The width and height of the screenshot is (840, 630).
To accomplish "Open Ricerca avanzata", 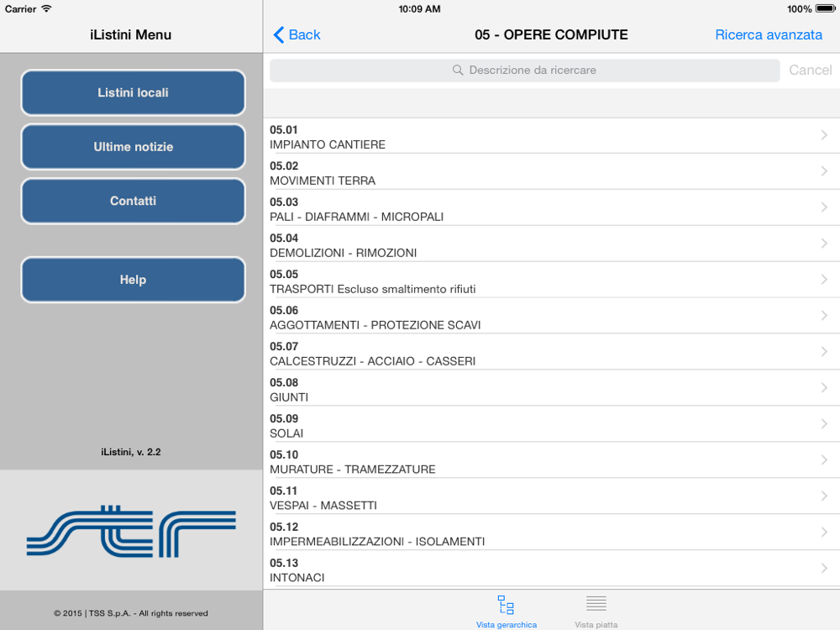I will (769, 34).
